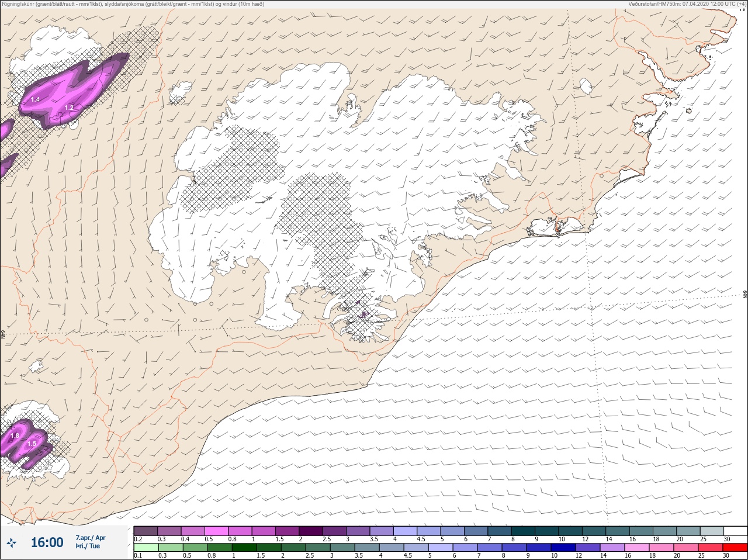Viewport: 748px width, 560px height.
Task: Pick the dark purple 2 swatch, upper legend
Action: pyautogui.click(x=311, y=530)
